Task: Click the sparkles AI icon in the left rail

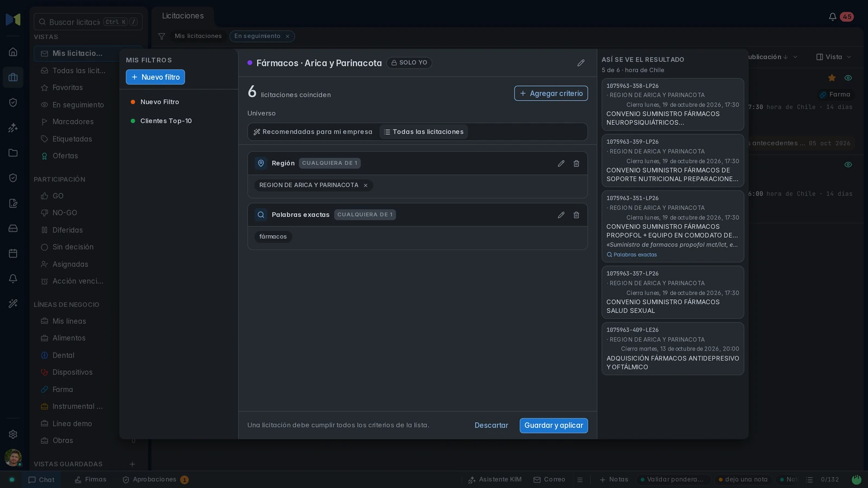Action: click(13, 128)
